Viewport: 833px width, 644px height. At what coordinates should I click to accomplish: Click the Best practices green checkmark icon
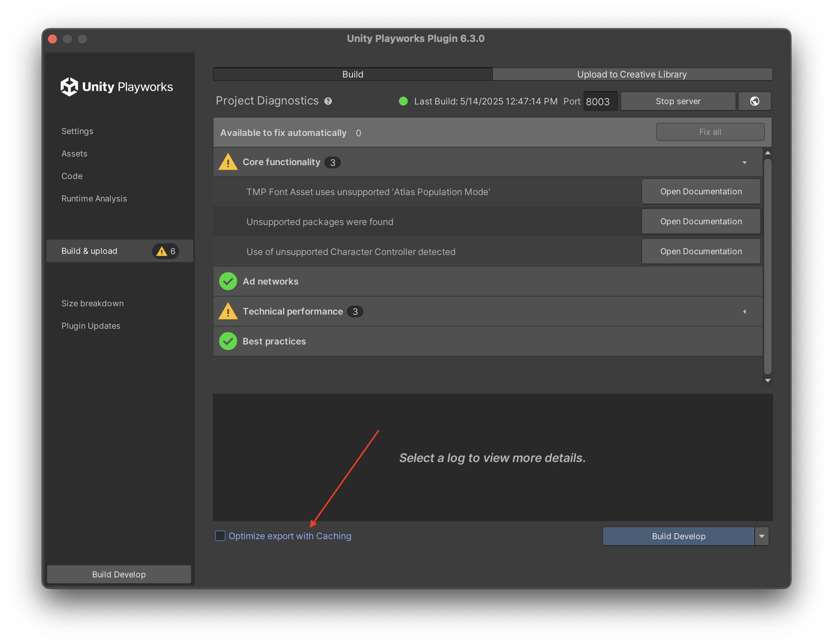coord(228,341)
